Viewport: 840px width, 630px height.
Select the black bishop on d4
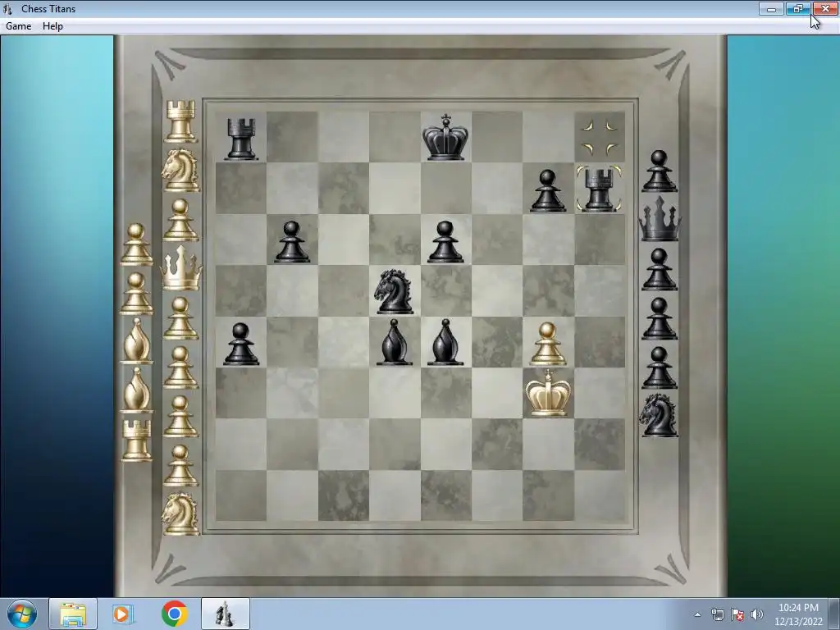click(395, 342)
